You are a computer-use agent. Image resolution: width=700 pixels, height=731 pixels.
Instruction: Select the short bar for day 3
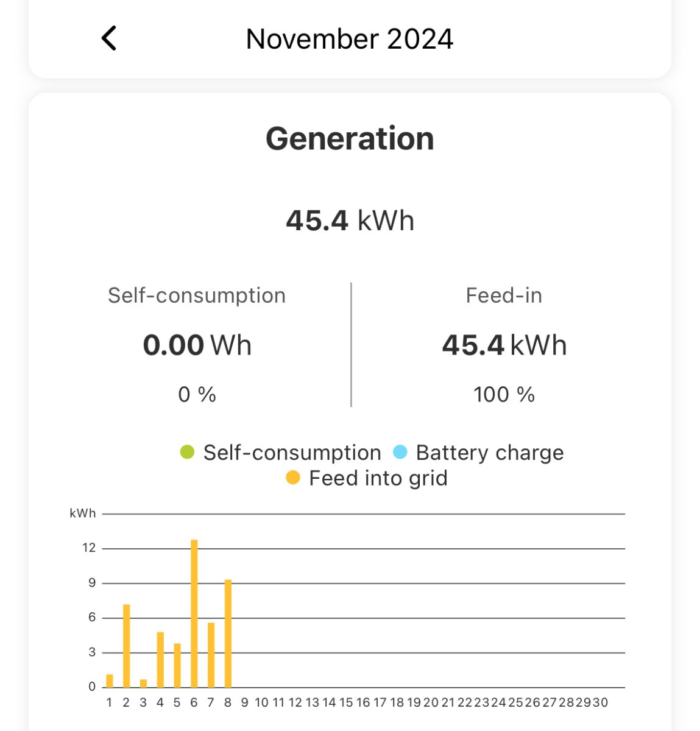point(143,683)
